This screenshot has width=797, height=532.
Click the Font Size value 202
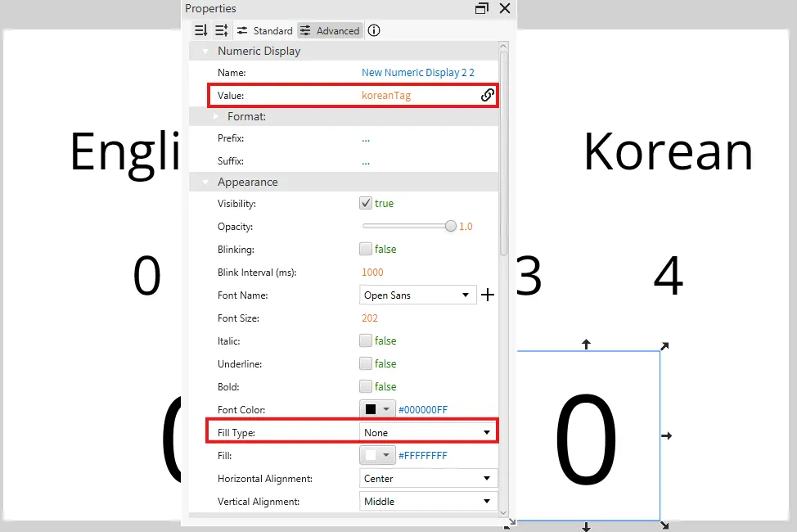pyautogui.click(x=372, y=318)
